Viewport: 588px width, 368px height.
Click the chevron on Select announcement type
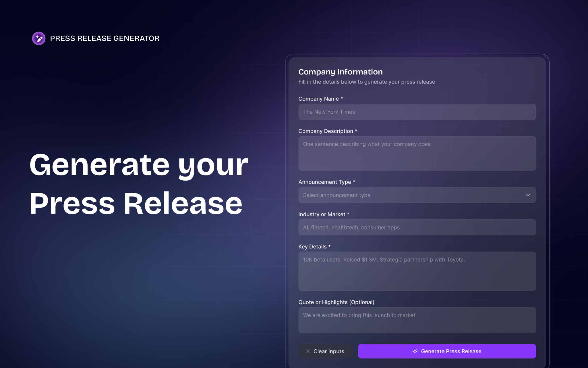[x=528, y=195]
